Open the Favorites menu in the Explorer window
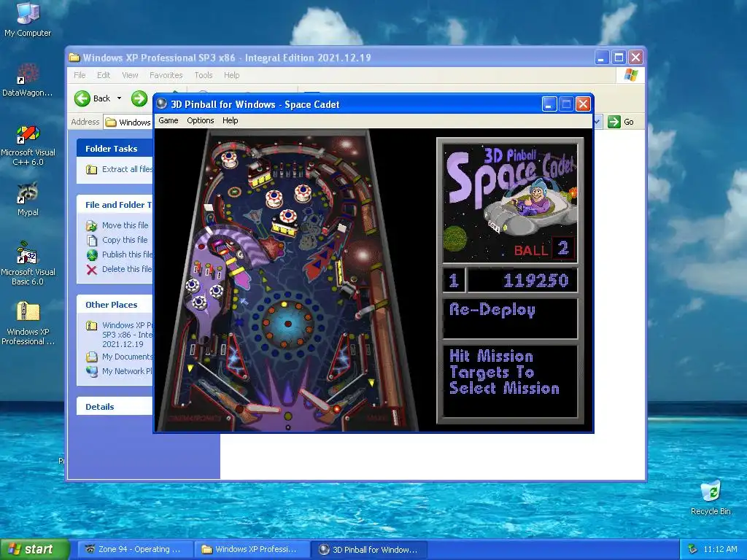The height and width of the screenshot is (560, 747). click(x=166, y=75)
